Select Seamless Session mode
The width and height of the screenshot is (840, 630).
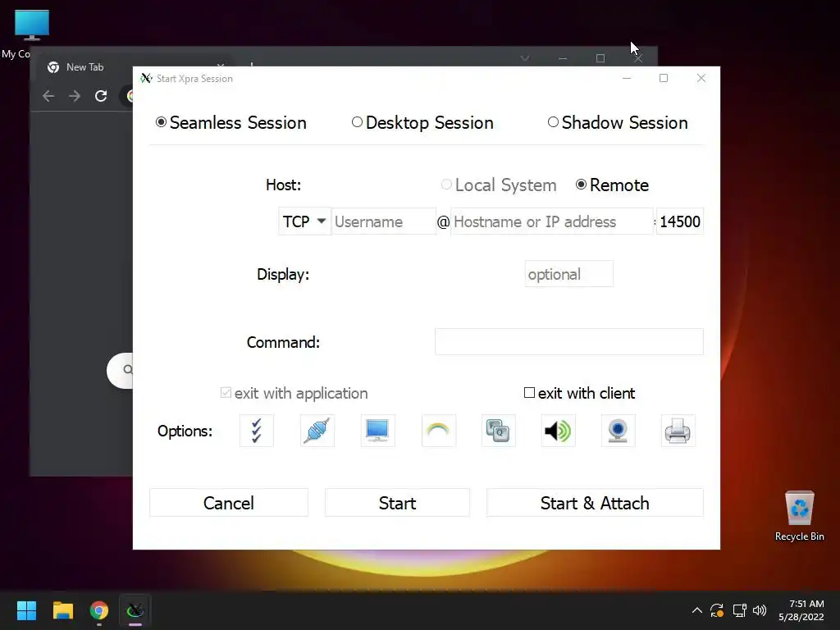pyautogui.click(x=231, y=123)
